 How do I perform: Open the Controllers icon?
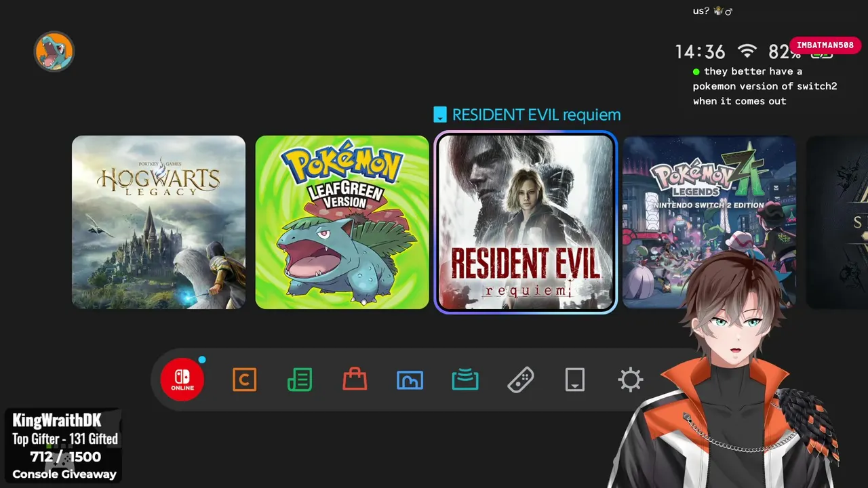click(520, 380)
